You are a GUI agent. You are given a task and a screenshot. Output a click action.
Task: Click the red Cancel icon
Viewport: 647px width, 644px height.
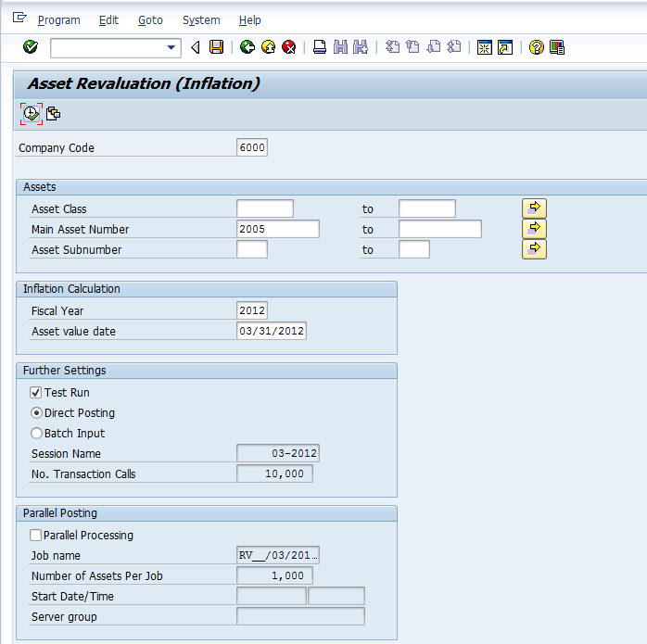tap(289, 47)
